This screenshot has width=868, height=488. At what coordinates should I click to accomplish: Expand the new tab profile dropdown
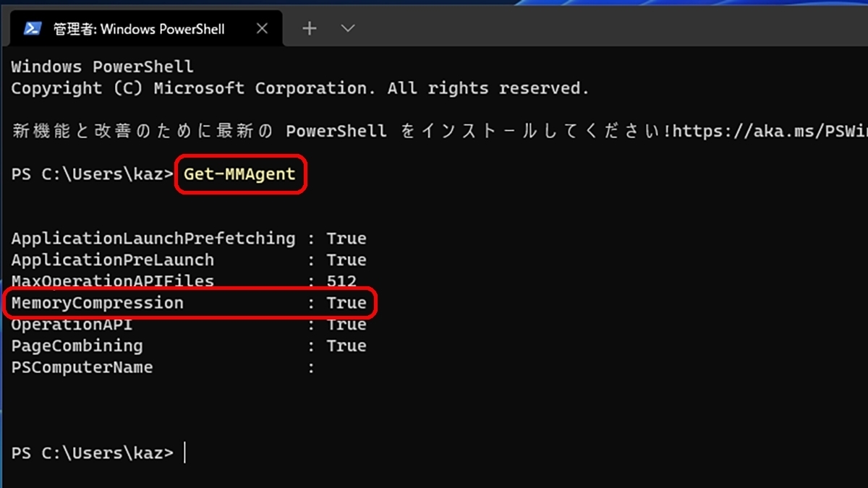348,28
